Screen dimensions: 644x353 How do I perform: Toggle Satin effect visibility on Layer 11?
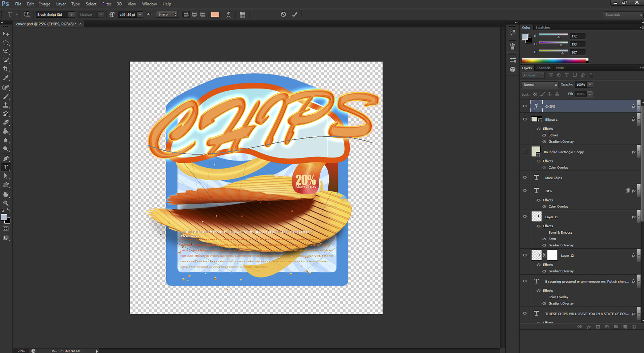[x=544, y=239]
